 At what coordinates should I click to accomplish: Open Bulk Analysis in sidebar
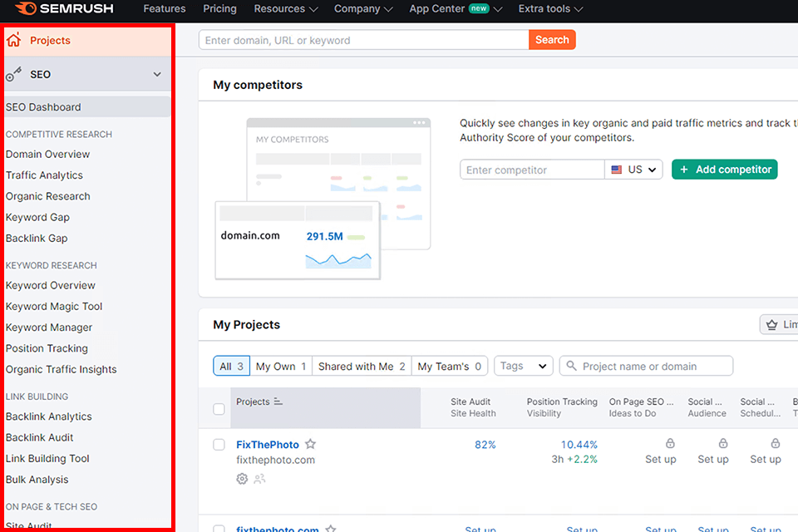[37, 480]
